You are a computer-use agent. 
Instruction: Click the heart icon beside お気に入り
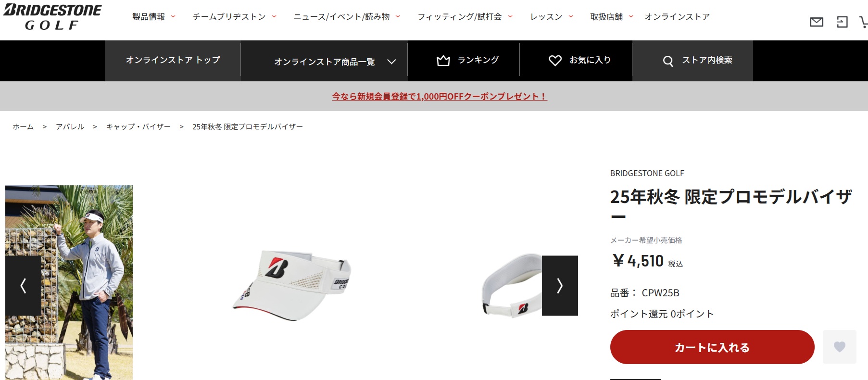coord(555,61)
